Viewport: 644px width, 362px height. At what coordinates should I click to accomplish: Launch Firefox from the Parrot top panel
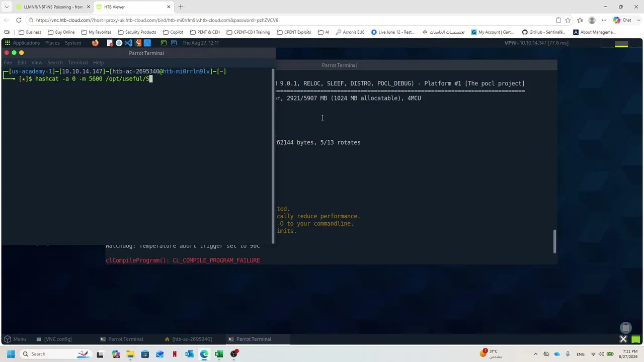click(x=95, y=43)
